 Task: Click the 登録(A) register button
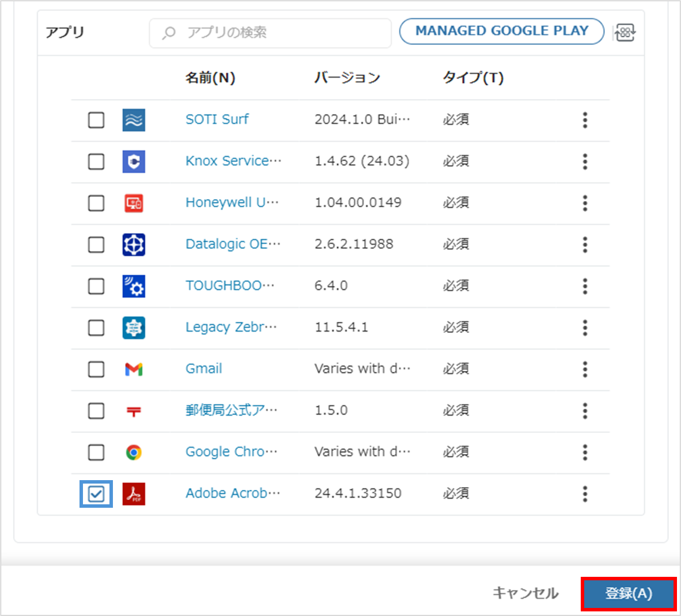pyautogui.click(x=629, y=594)
